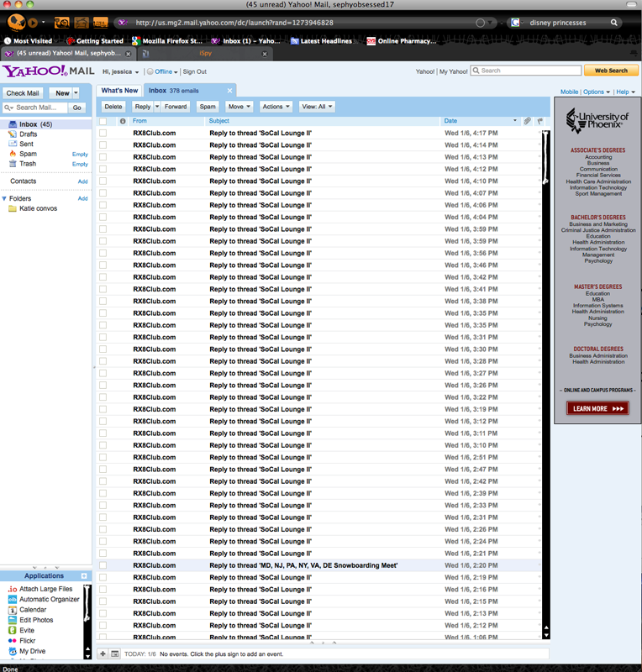Switch to the iSpy browser tab
The image size is (642, 672).
[205, 54]
